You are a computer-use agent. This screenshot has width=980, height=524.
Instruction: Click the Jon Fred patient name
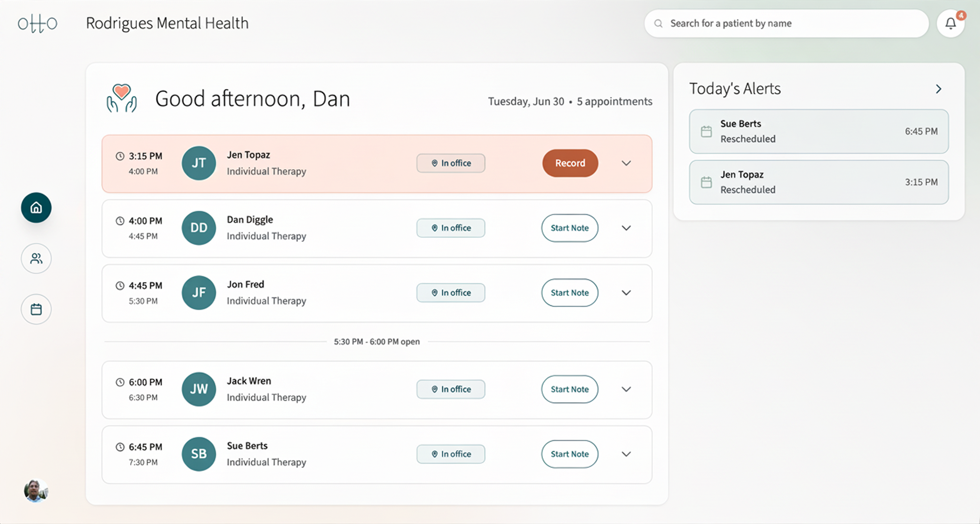pyautogui.click(x=245, y=284)
